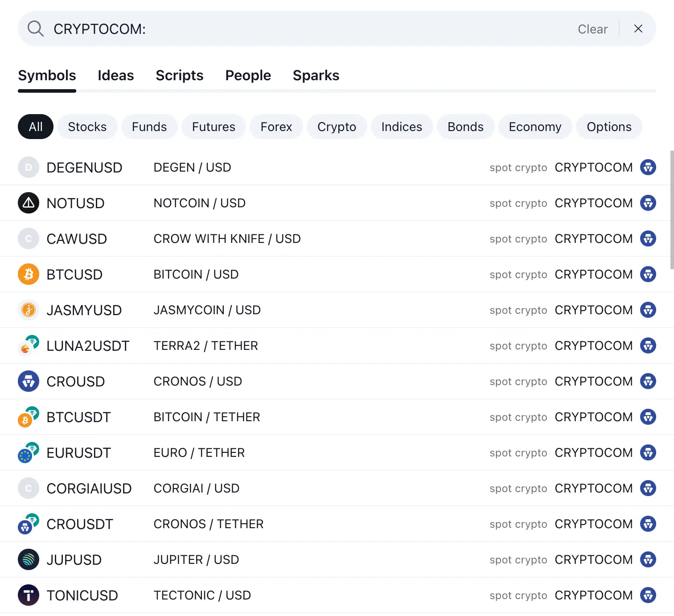This screenshot has height=616, width=674.
Task: Filter results by Options
Action: pyautogui.click(x=609, y=127)
